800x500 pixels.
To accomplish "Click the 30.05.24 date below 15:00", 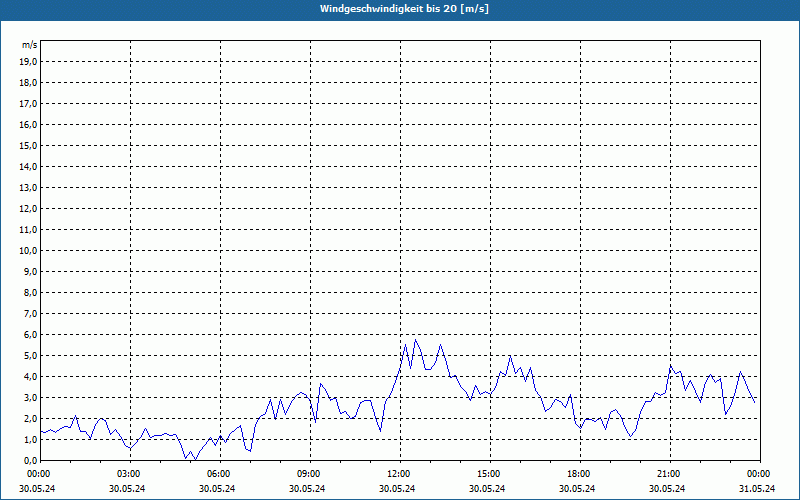I will coord(487,488).
